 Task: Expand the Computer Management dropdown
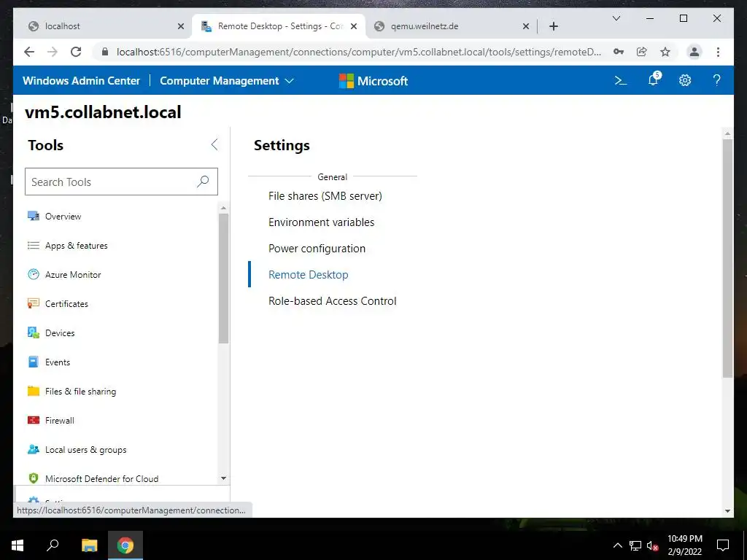[226, 81]
